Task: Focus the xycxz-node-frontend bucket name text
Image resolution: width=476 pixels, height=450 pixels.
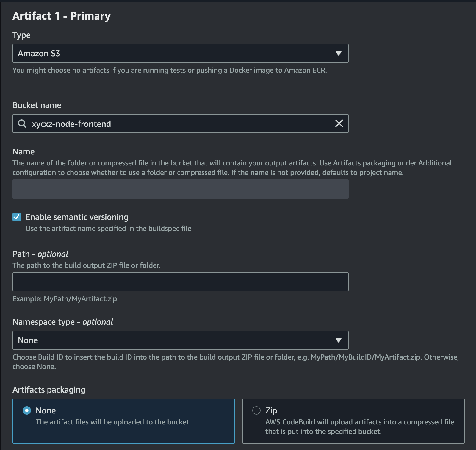Action: click(71, 124)
